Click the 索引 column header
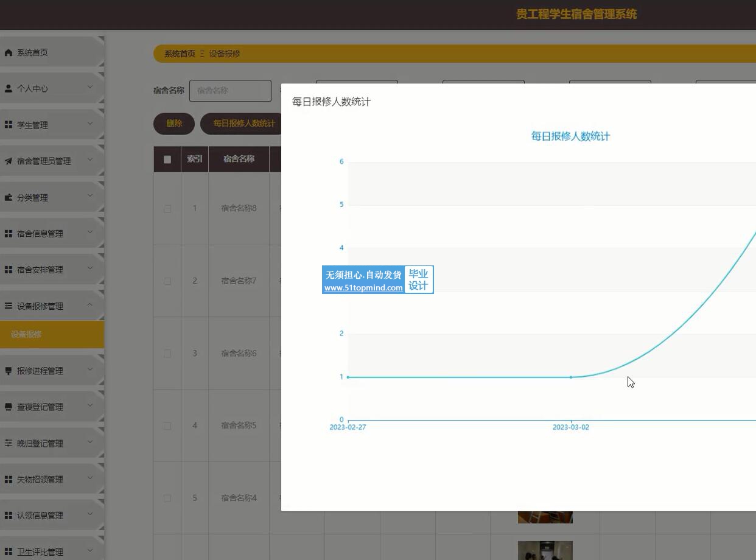Screen dimensions: 756x560 click(195, 159)
